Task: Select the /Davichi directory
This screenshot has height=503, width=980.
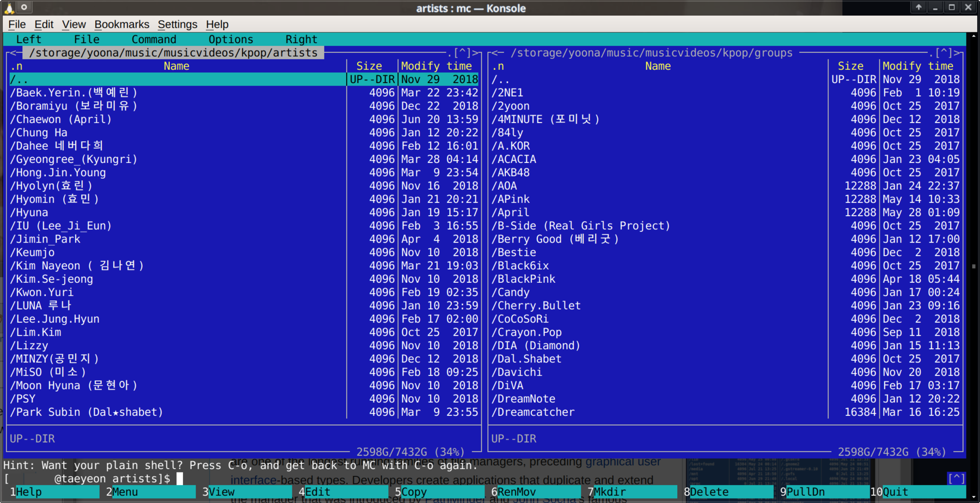Action: point(517,372)
